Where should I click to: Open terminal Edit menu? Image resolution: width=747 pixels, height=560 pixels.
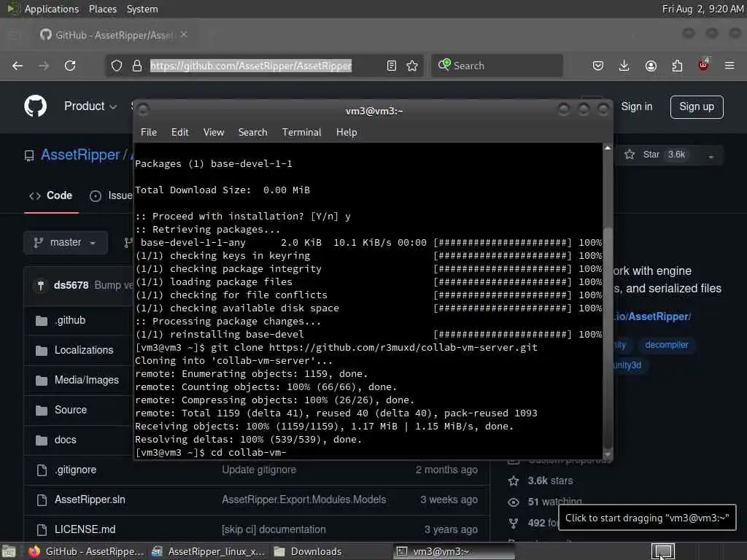pos(179,133)
